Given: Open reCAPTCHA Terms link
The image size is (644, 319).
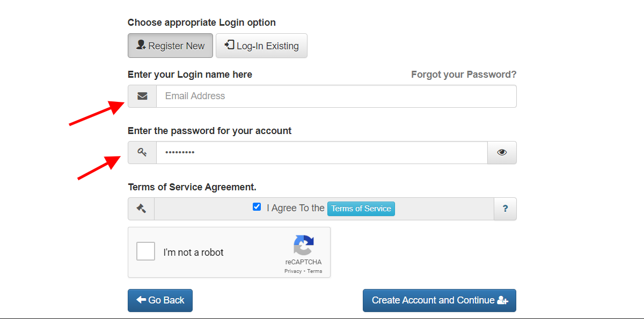Looking at the screenshot, I should coord(314,271).
